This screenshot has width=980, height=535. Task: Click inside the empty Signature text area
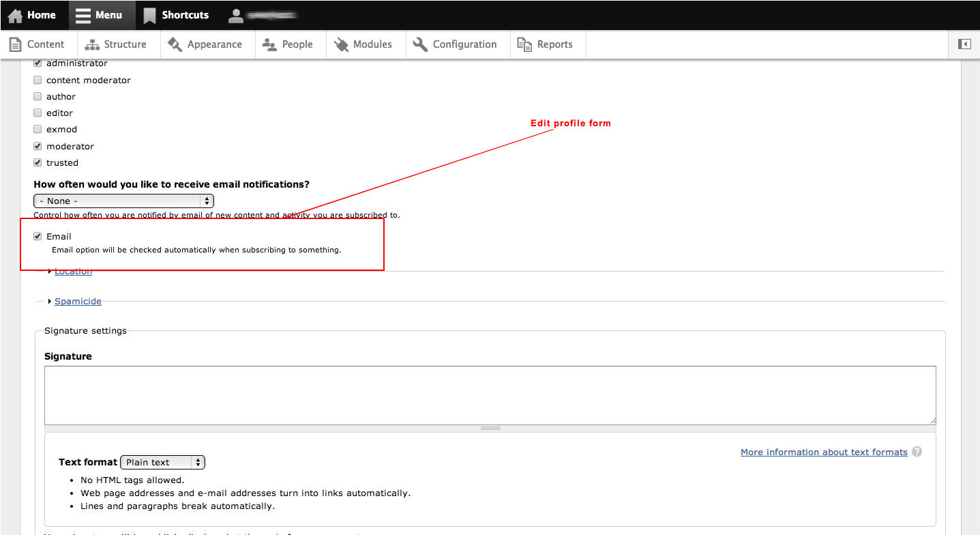coord(490,394)
